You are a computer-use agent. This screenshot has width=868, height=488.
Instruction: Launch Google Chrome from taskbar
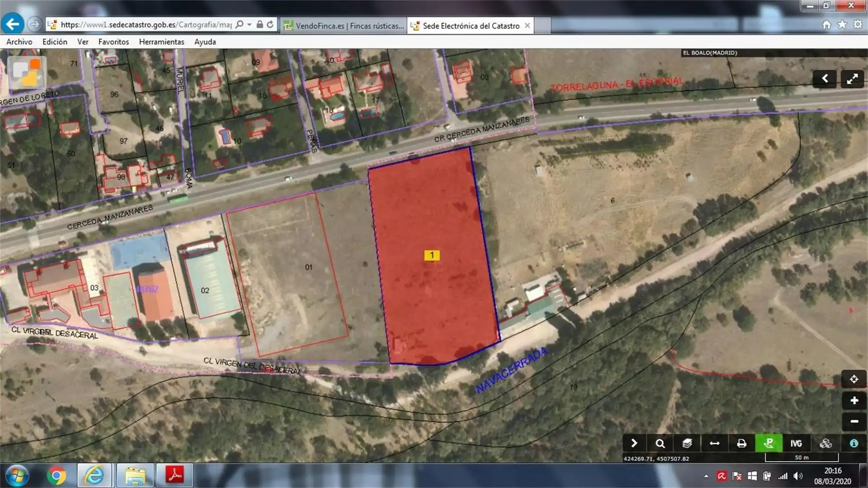(57, 476)
